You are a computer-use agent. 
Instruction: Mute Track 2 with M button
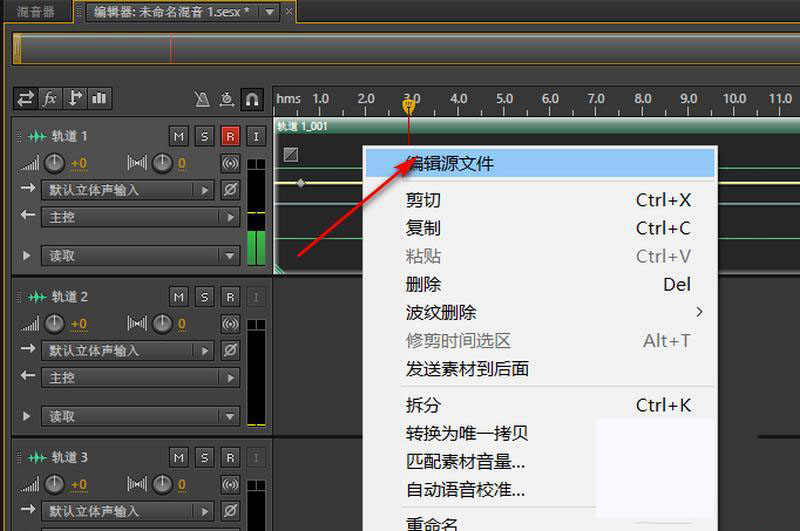click(179, 297)
